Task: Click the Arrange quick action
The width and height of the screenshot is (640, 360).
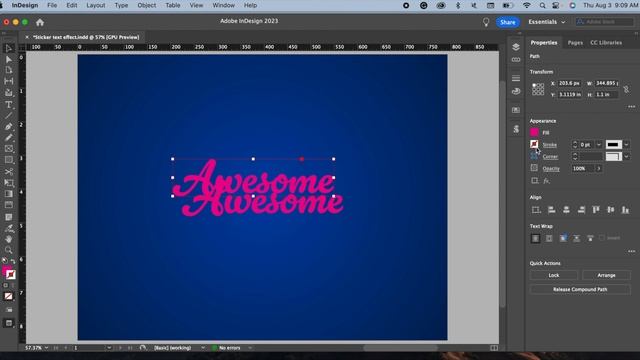Action: (x=606, y=275)
